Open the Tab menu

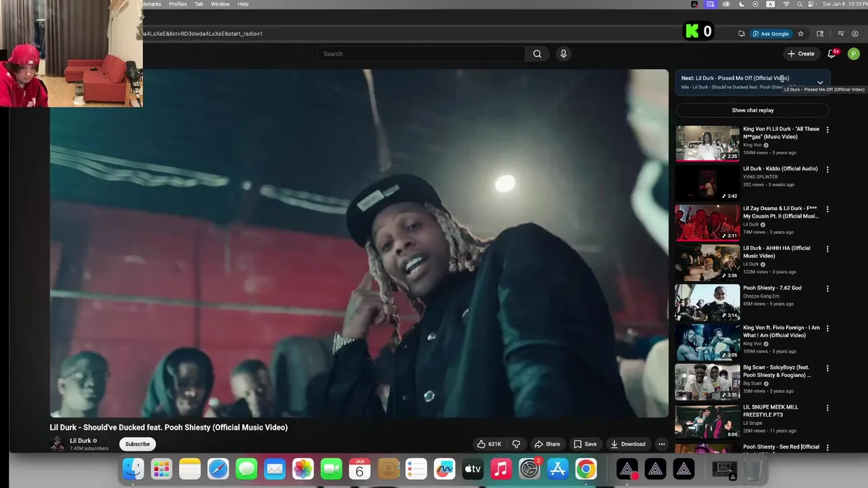pos(199,4)
